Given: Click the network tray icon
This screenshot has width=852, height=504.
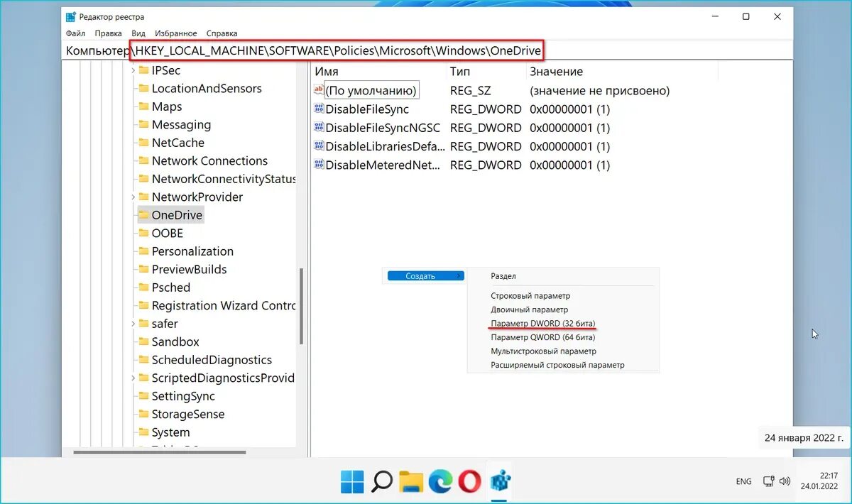Looking at the screenshot, I should 768,481.
